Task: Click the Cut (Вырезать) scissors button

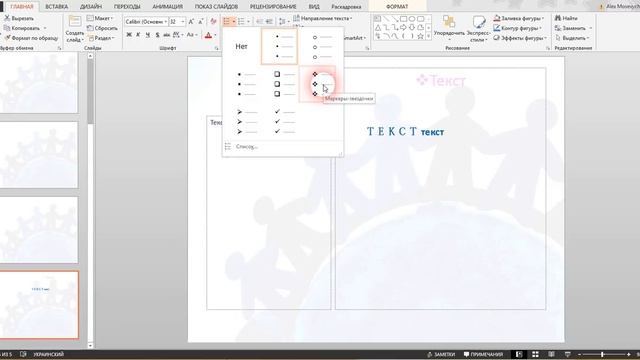Action: click(x=19, y=18)
